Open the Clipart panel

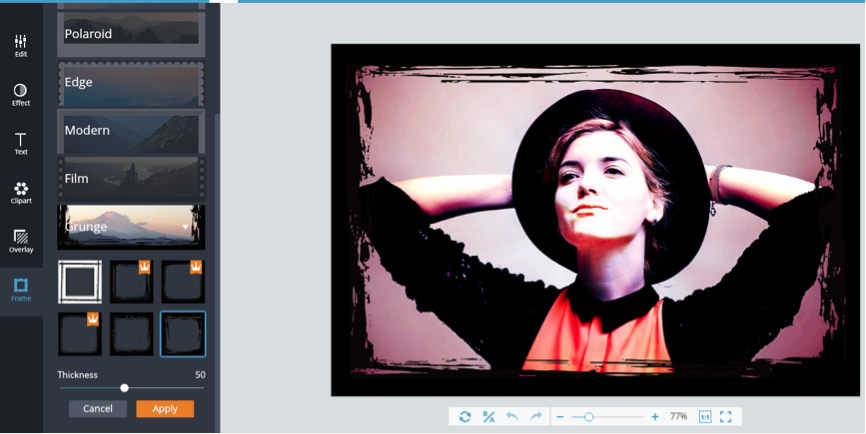(x=21, y=193)
